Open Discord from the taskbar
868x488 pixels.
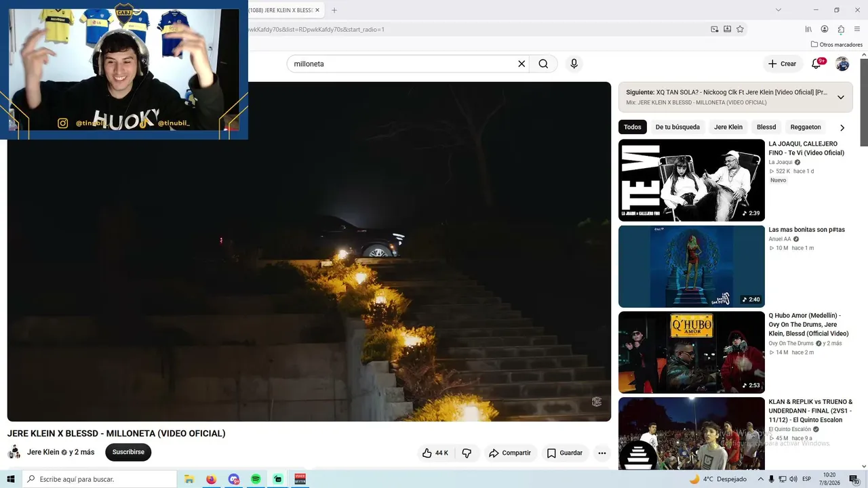pos(234,479)
